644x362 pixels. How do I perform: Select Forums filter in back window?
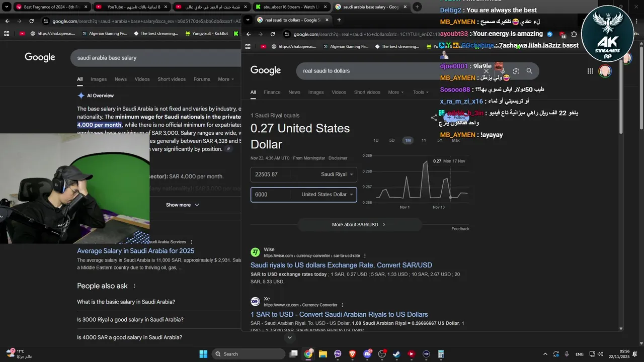tap(202, 79)
